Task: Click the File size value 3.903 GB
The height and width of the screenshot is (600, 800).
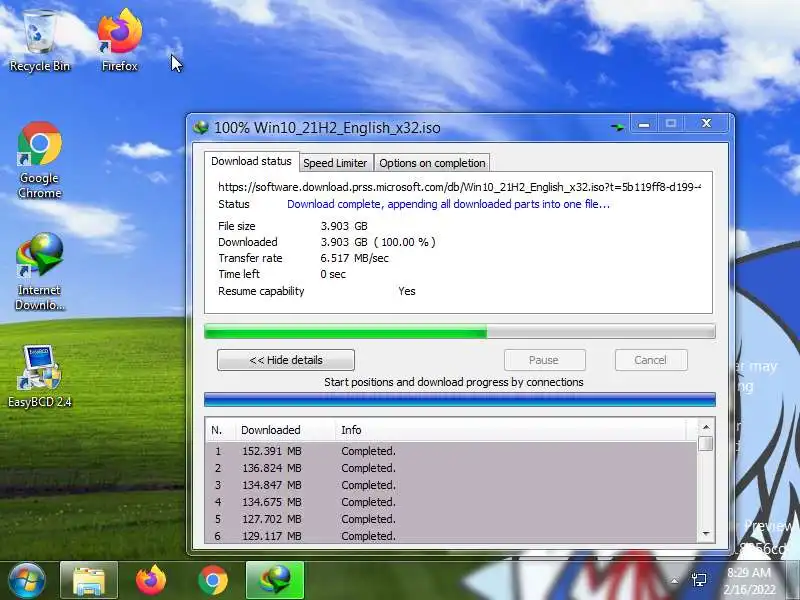Action: pyautogui.click(x=344, y=226)
